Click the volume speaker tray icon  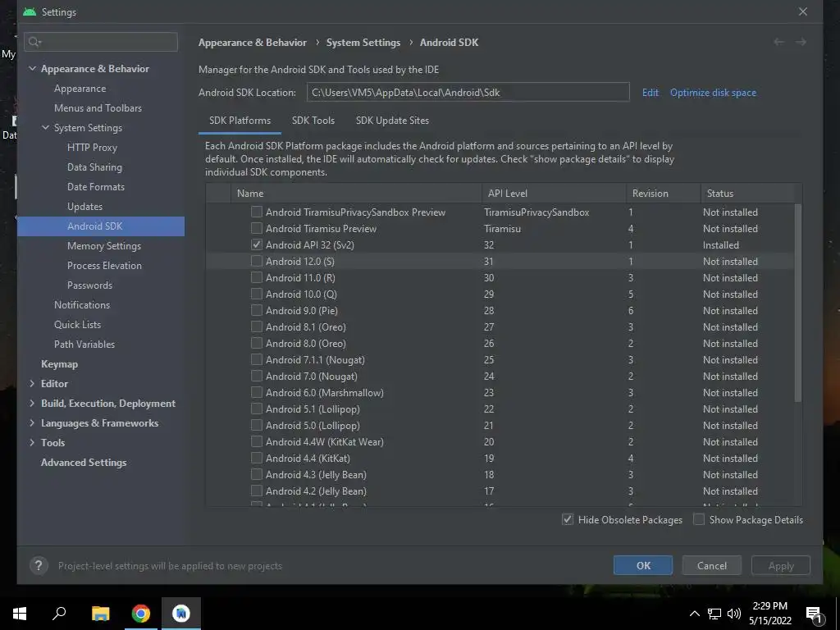(x=734, y=614)
